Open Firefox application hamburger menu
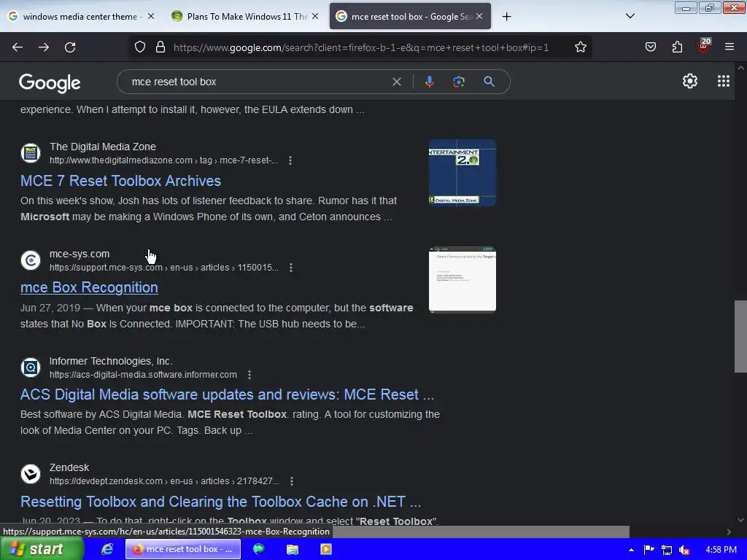The height and width of the screenshot is (560, 747). (729, 47)
